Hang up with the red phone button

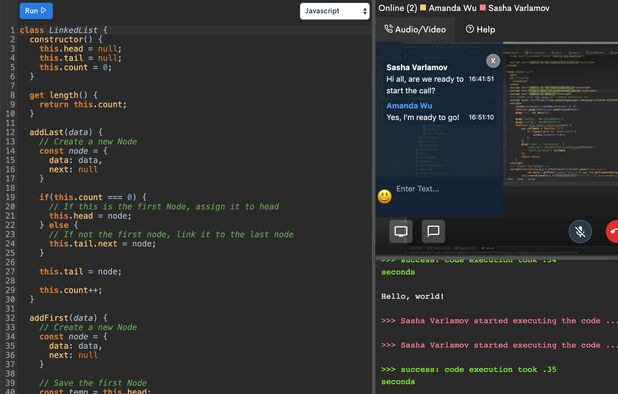(x=613, y=232)
